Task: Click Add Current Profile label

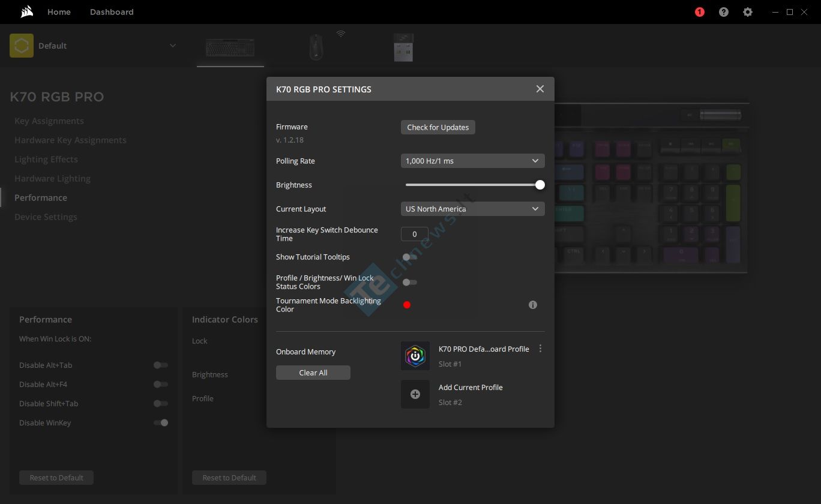Action: pos(471,388)
